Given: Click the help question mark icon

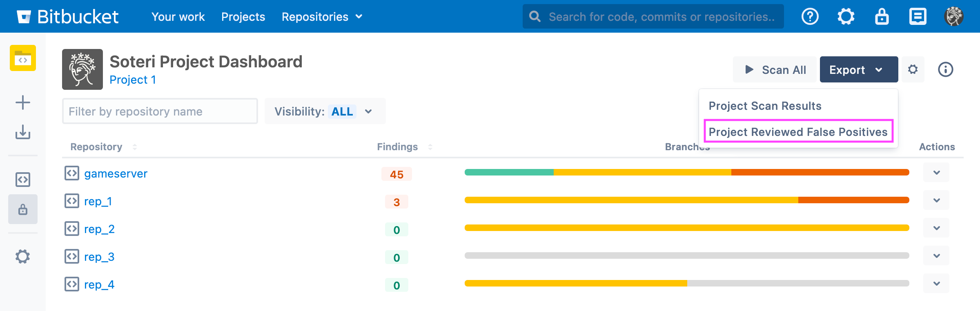Looking at the screenshot, I should coord(810,17).
